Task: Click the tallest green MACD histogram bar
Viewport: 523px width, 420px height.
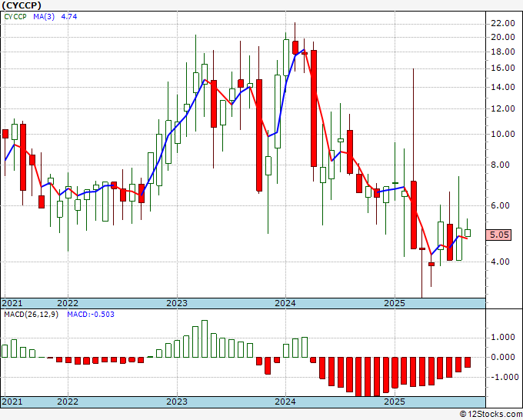Action: pos(205,338)
